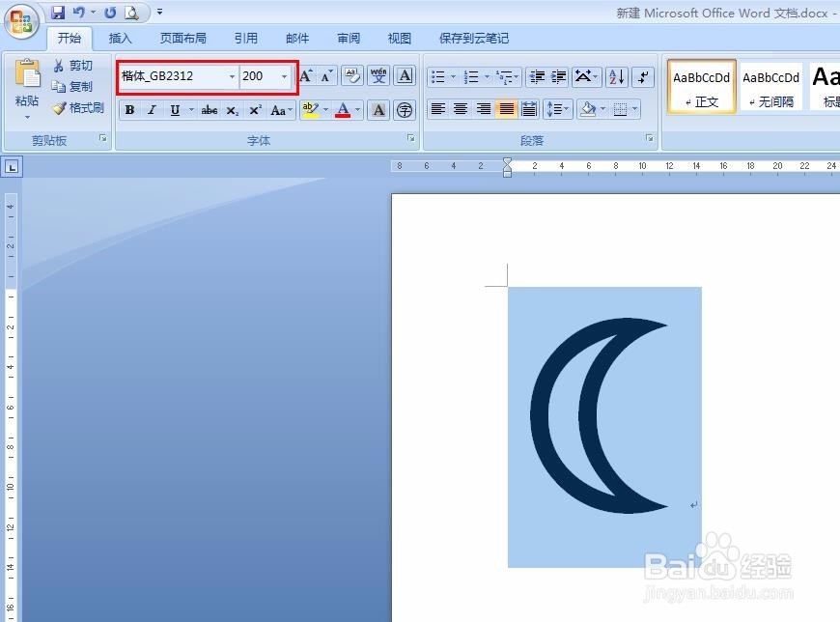Click the 剪切 cut button

pos(73,66)
